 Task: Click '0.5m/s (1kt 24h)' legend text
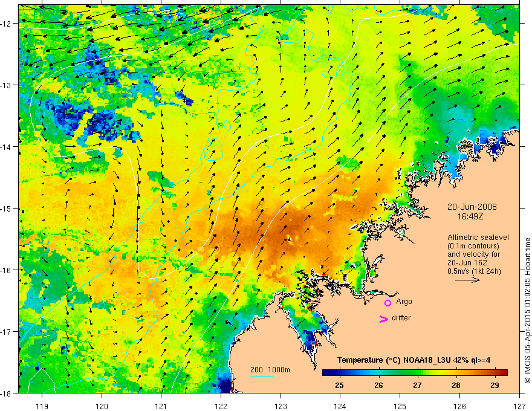pos(475,271)
